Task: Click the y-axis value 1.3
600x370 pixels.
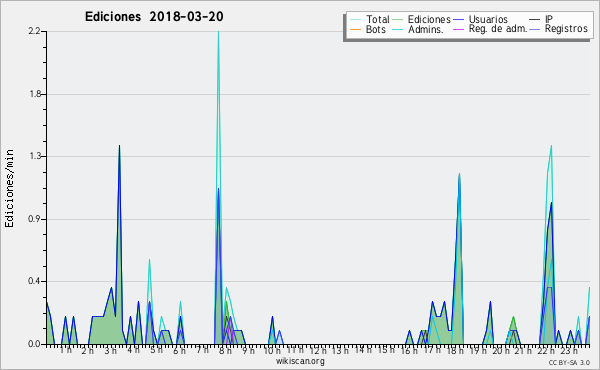Action: click(34, 156)
